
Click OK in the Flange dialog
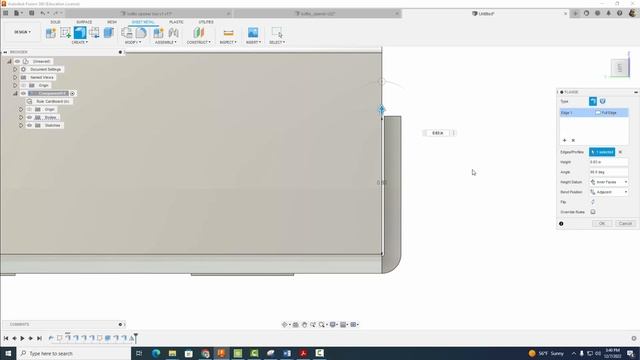pyautogui.click(x=602, y=224)
